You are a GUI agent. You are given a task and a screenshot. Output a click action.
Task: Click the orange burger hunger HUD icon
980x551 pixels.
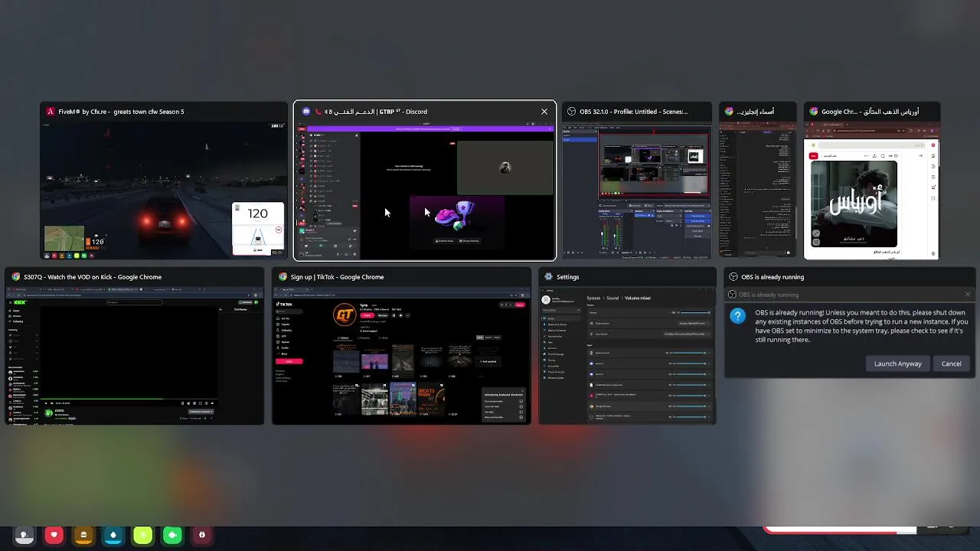tap(83, 535)
